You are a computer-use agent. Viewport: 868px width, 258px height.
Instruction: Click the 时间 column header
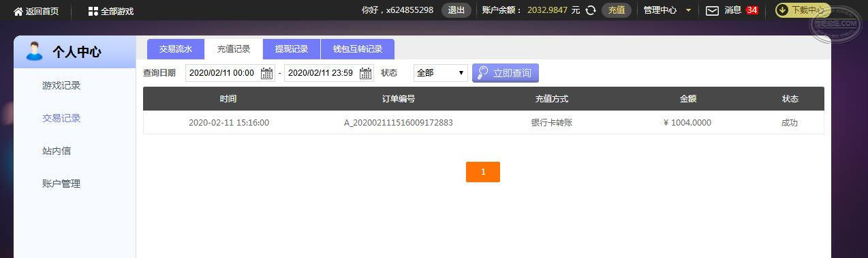pos(228,99)
